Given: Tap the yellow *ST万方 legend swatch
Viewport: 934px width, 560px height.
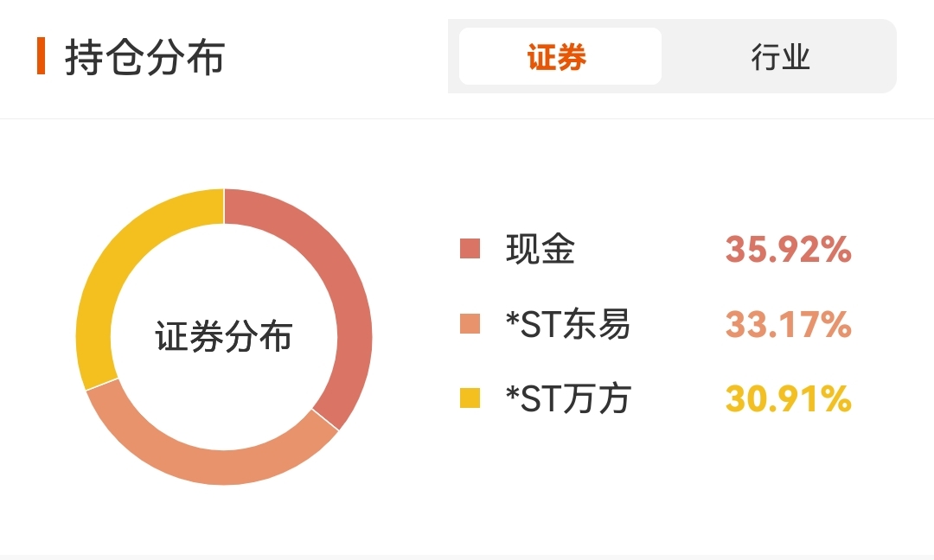Looking at the screenshot, I should [470, 399].
